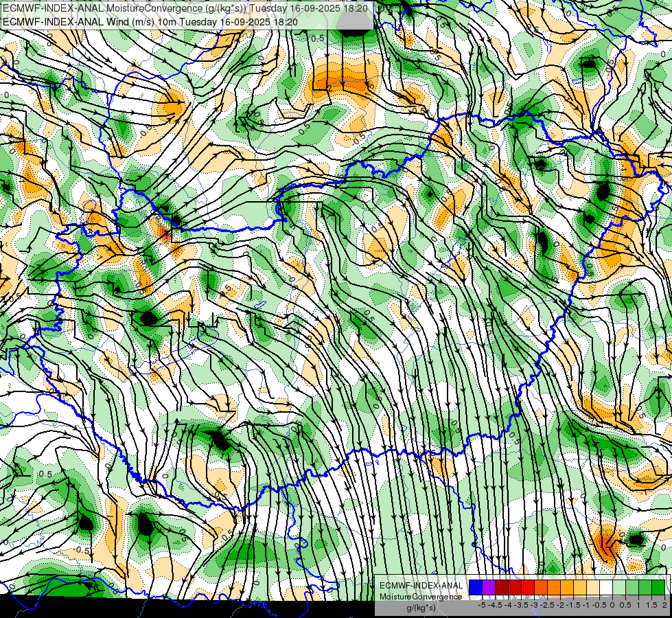Click the -3.5 tick label on the legend scale
Viewport: 672px width, 618px height.
[x=521, y=605]
